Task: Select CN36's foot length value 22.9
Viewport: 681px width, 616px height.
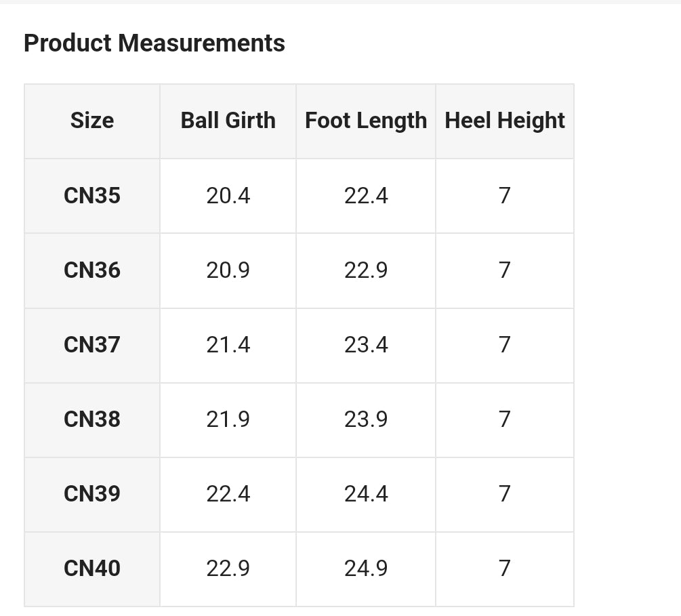Action: [366, 270]
